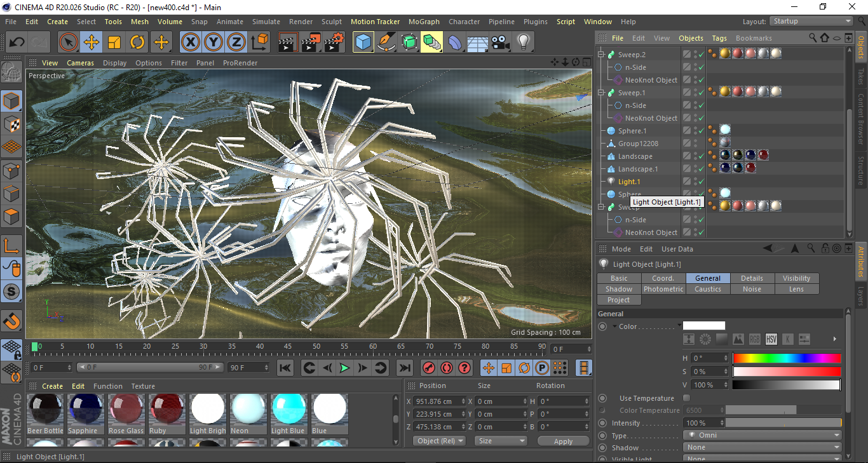Collapse the Sweep.2 hierarchy
This screenshot has width=868, height=463.
click(602, 55)
